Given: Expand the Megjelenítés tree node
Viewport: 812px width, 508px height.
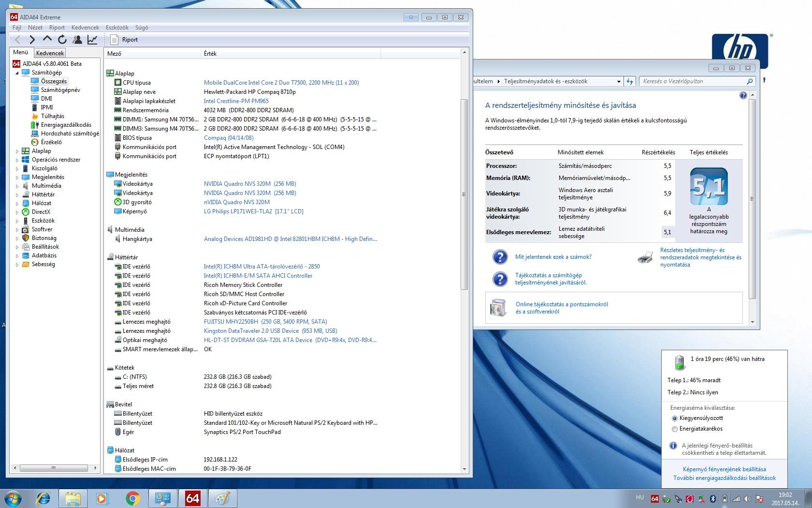Looking at the screenshot, I should click(17, 177).
